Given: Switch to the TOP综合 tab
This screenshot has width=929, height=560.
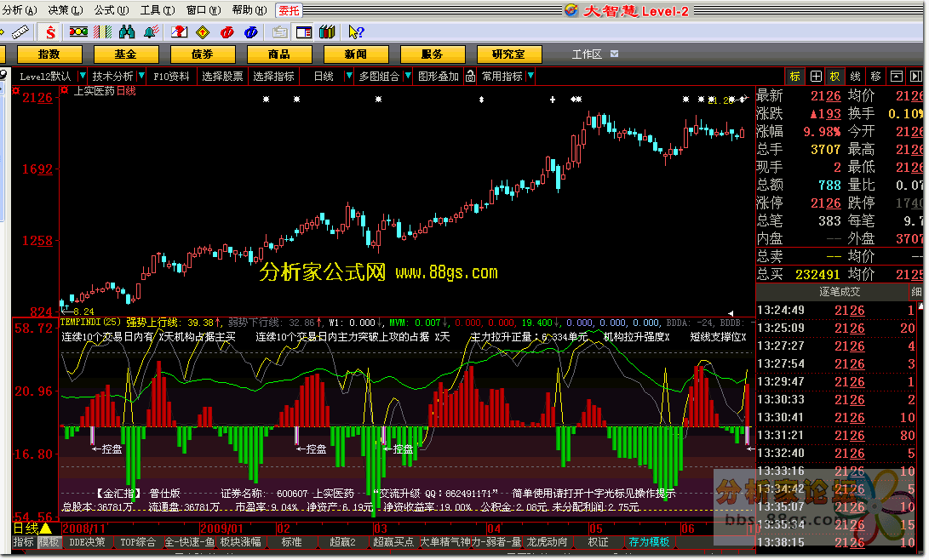Looking at the screenshot, I should [x=137, y=541].
